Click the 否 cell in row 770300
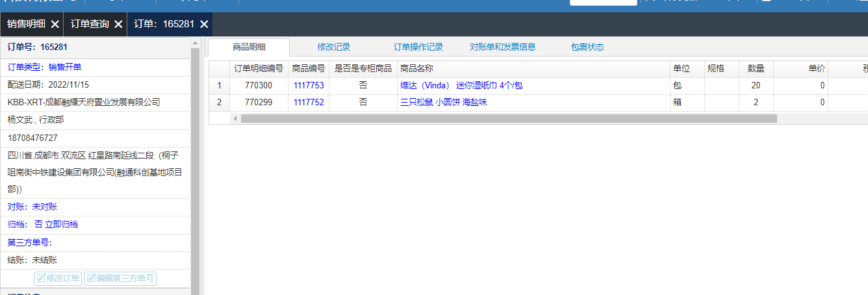868x295 pixels. click(x=363, y=85)
